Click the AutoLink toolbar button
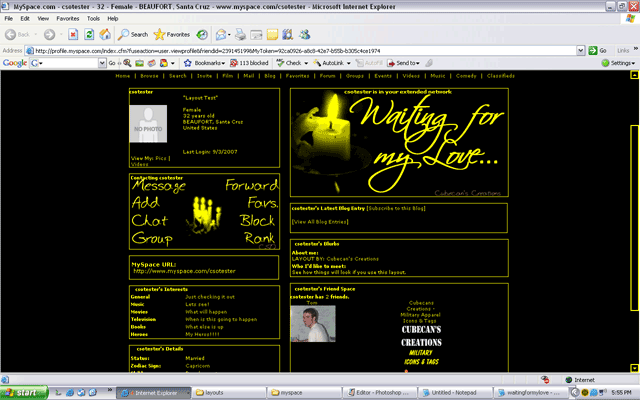Image resolution: width=640 pixels, height=400 pixels. click(329, 63)
